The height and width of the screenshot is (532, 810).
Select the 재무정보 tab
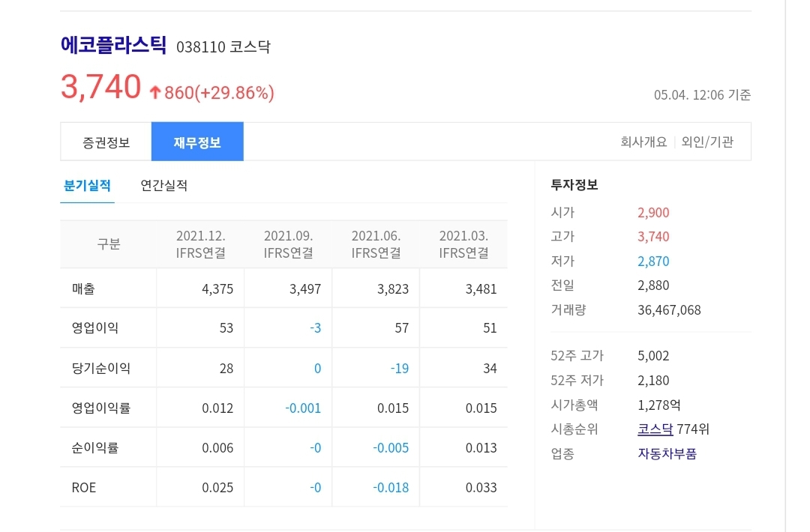click(197, 142)
